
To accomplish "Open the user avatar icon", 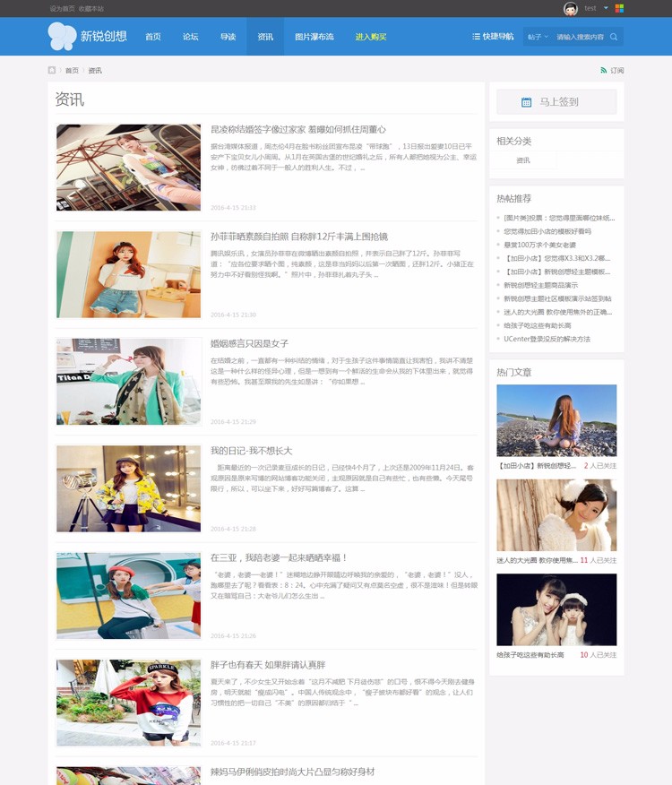I will click(x=571, y=8).
